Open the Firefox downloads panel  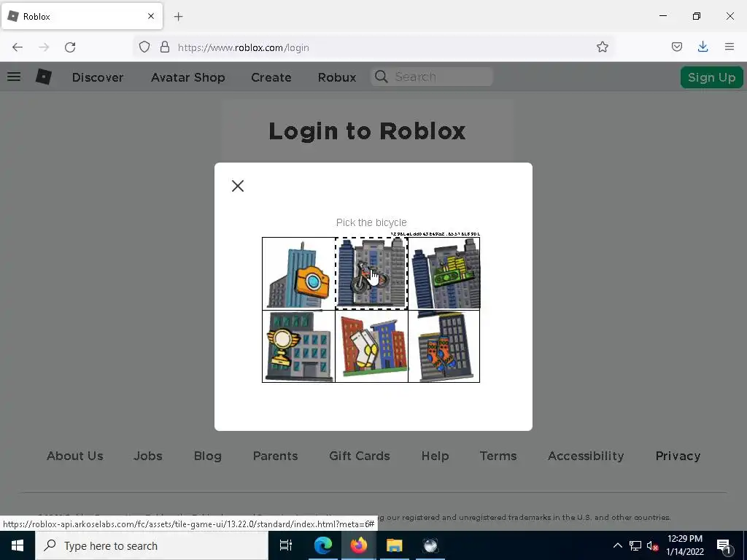click(703, 47)
